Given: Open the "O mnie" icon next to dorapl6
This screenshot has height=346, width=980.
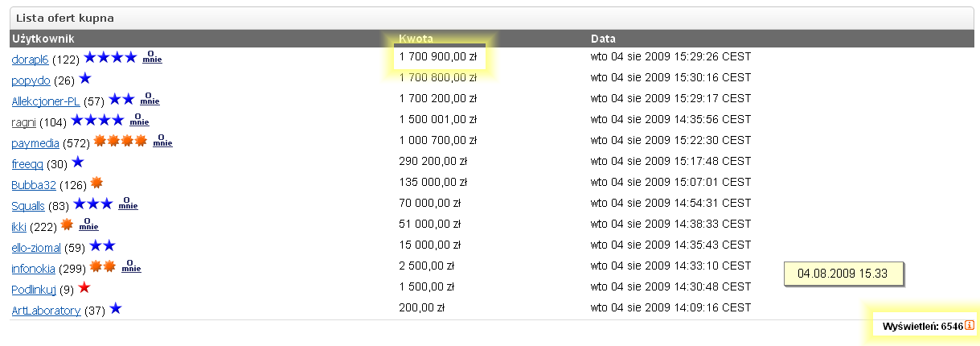Looking at the screenshot, I should 152,58.
